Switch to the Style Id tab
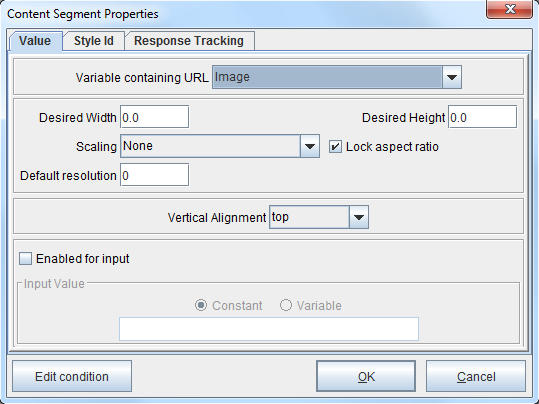The image size is (539, 404). 94,41
